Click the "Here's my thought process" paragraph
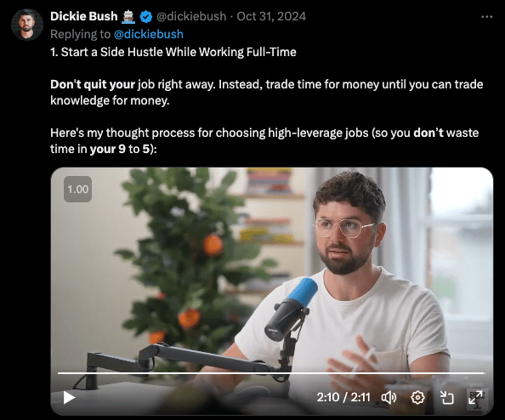505x420 pixels. 264,141
